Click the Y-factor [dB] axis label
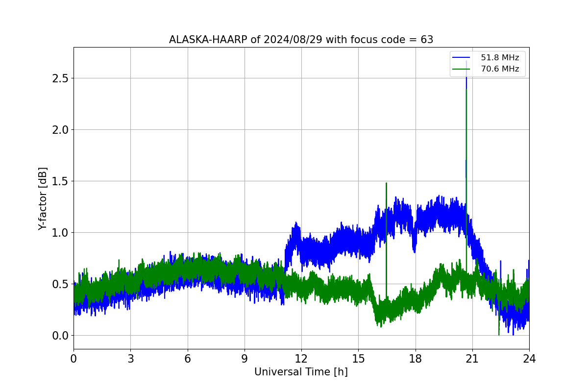The height and width of the screenshot is (392, 588). tap(43, 198)
